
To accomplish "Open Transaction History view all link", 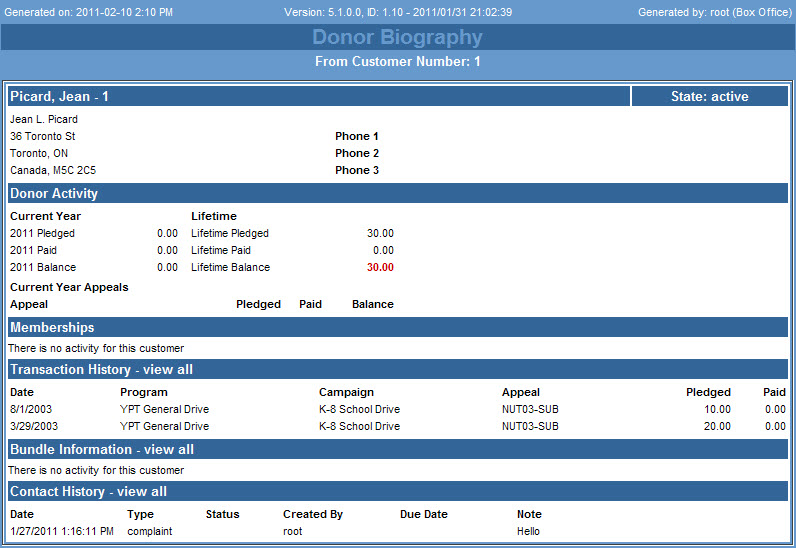I will 168,370.
